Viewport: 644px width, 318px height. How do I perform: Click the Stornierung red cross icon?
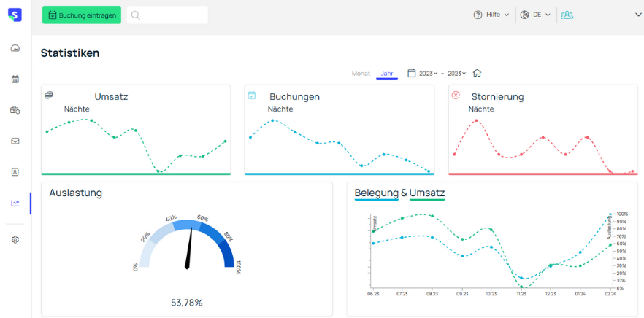(x=456, y=96)
